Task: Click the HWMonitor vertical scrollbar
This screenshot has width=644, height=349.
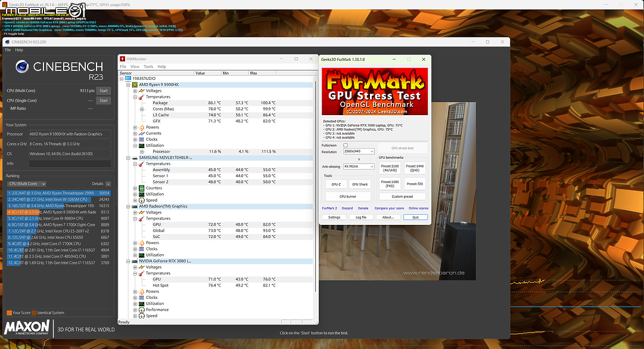Action: pyautogui.click(x=315, y=187)
